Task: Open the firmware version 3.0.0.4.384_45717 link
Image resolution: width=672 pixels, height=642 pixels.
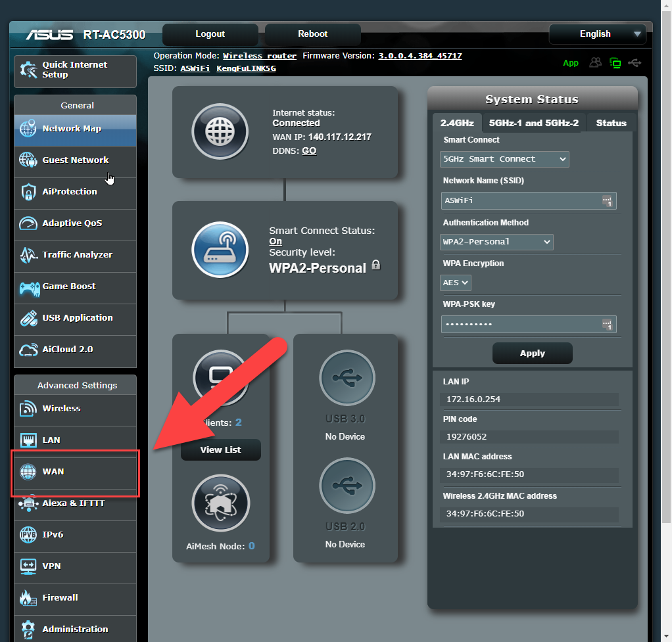Action: (x=420, y=56)
